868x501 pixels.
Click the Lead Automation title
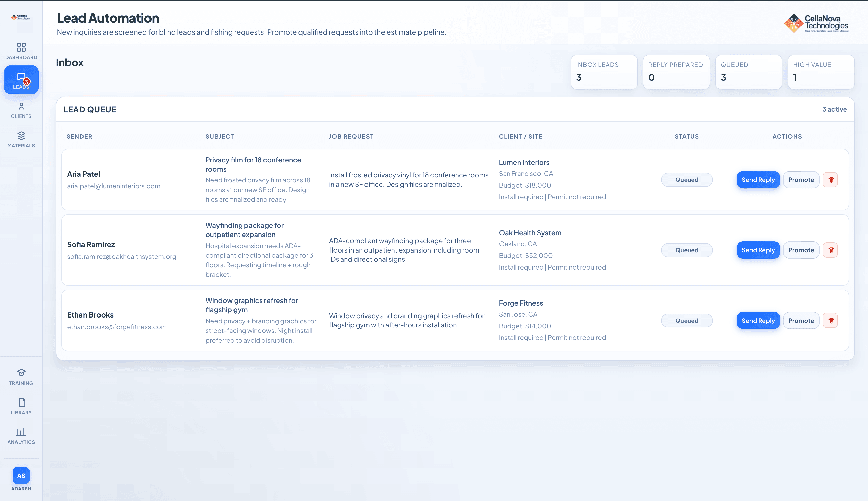pos(108,18)
